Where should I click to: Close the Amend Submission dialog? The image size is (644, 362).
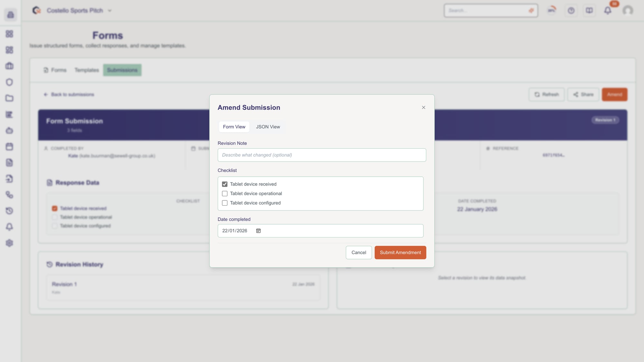[423, 107]
